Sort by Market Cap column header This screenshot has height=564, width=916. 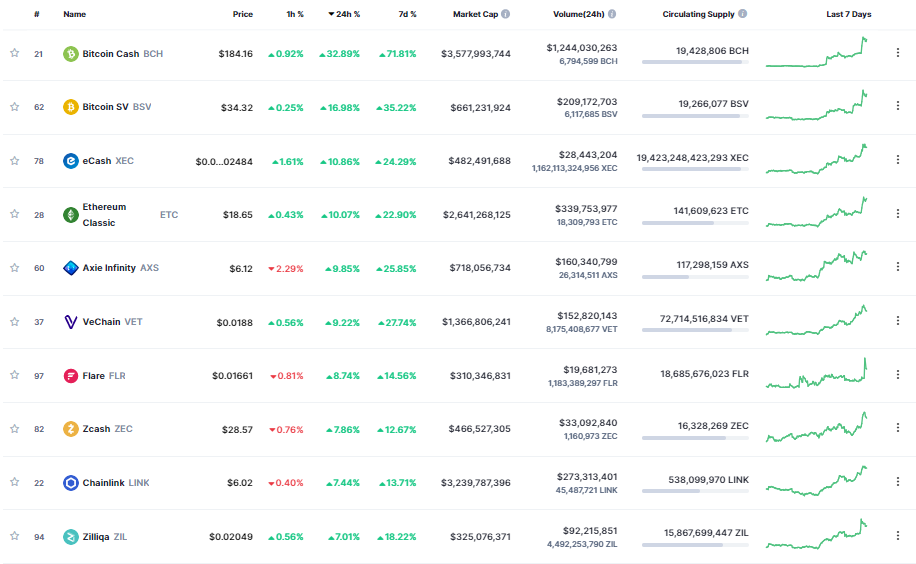coord(476,14)
